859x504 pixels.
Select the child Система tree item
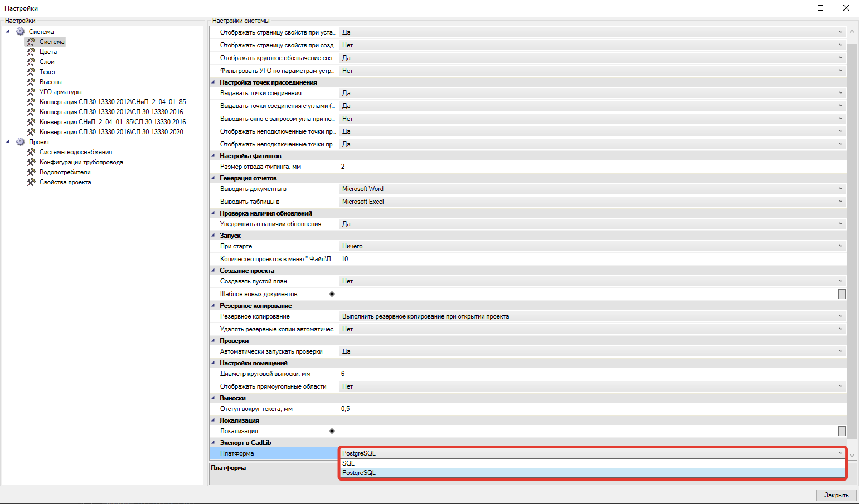coord(52,42)
